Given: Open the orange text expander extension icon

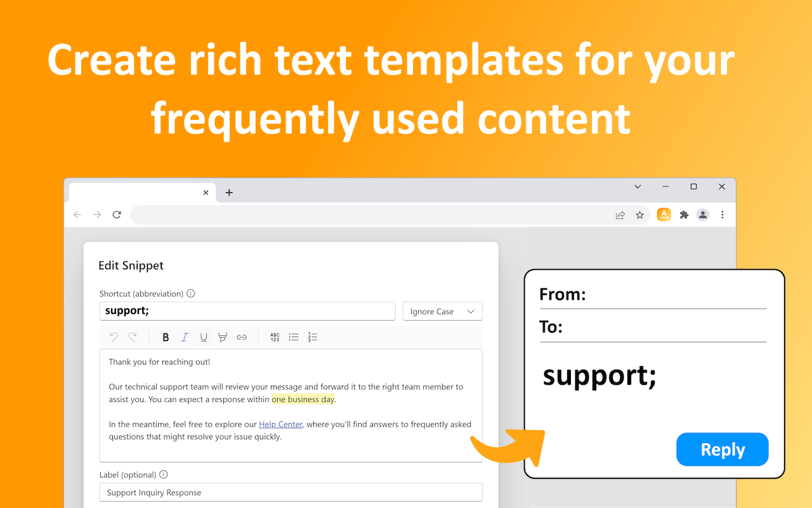Looking at the screenshot, I should pyautogui.click(x=664, y=215).
